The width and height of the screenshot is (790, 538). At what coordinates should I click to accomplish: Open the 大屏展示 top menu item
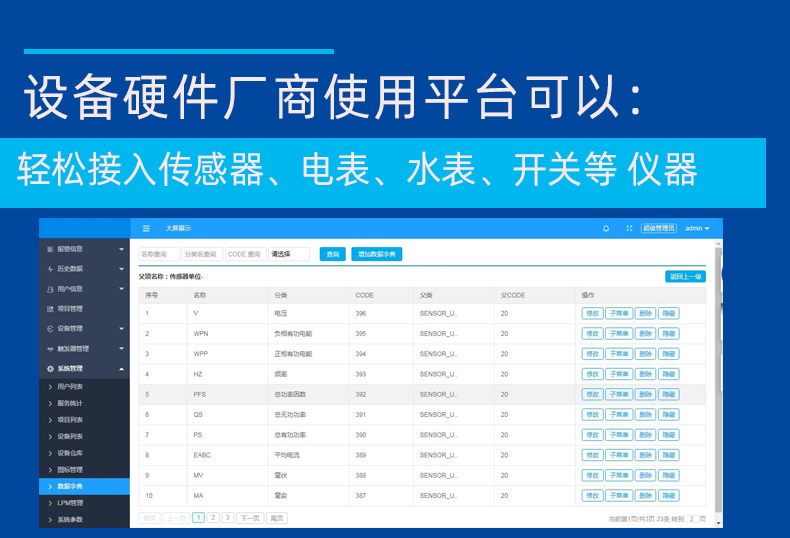[x=178, y=228]
